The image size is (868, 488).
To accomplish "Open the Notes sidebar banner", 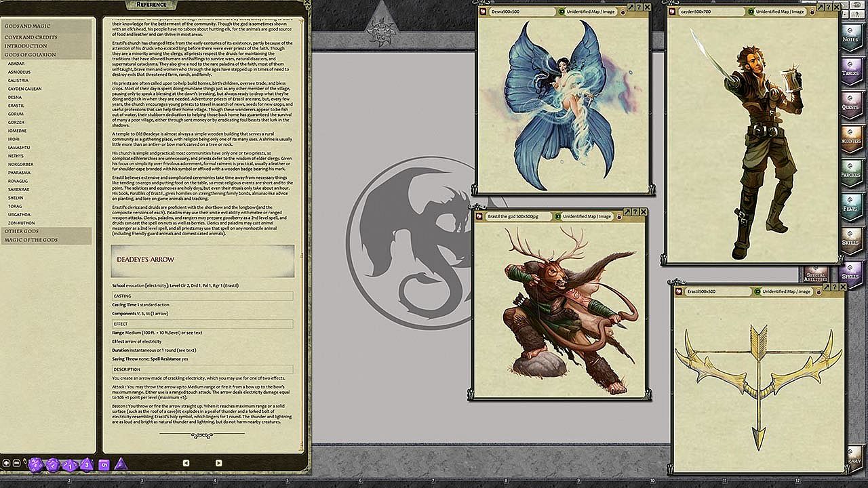I will tap(850, 37).
